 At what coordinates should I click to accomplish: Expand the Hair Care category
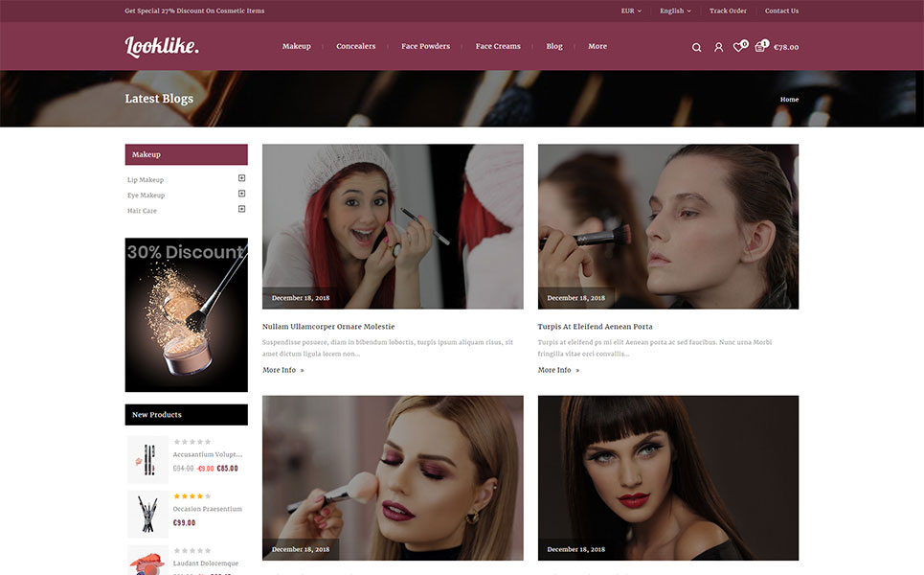point(241,209)
